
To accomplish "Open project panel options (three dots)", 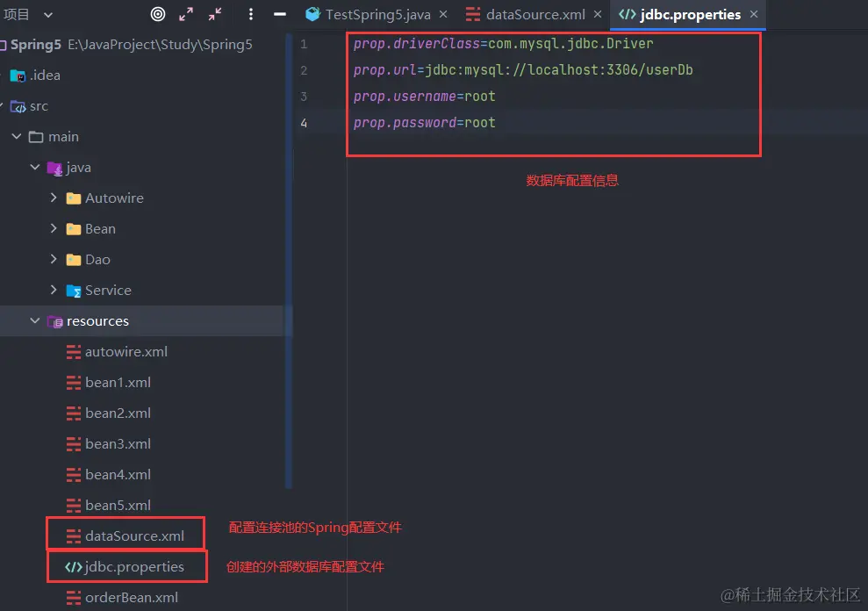I will coord(251,14).
